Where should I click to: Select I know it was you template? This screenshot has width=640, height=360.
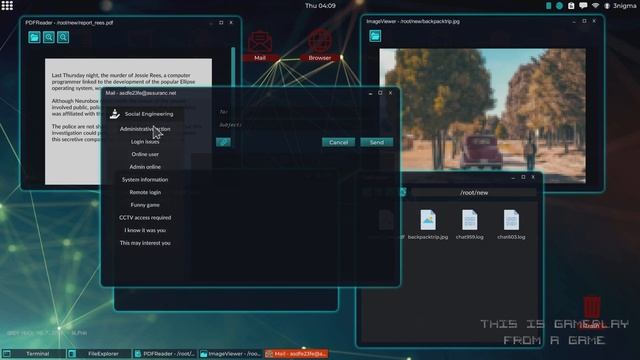point(145,230)
